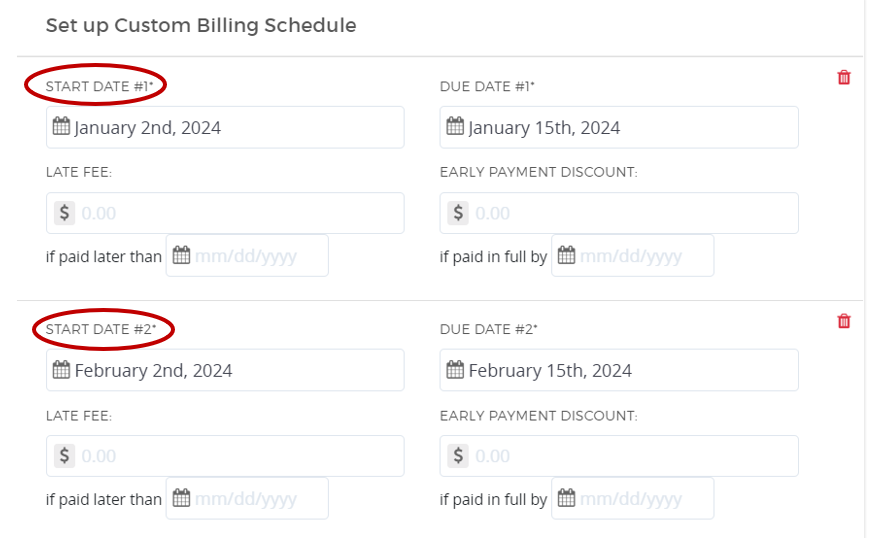891x543 pixels.
Task: Click calendar icon in Due Date #2
Action: 455,370
